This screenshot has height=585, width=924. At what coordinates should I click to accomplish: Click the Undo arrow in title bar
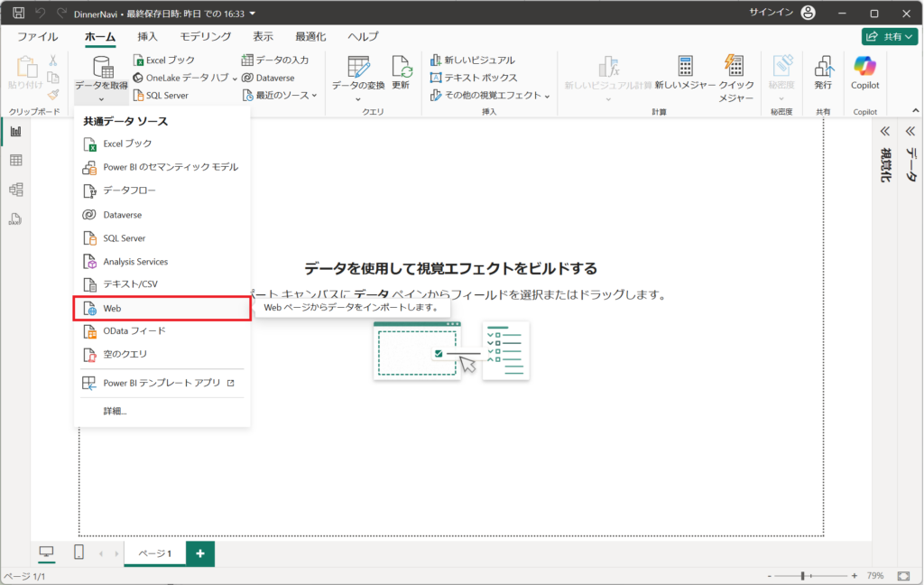[x=40, y=13]
